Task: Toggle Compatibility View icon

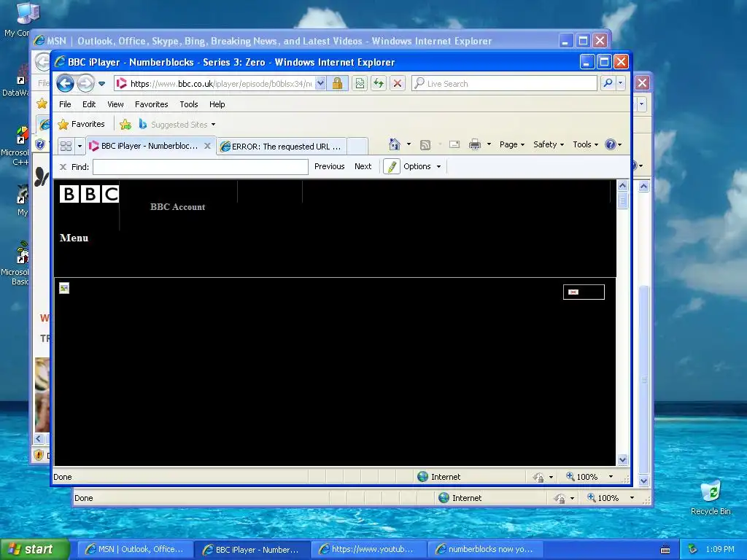Action: point(360,83)
